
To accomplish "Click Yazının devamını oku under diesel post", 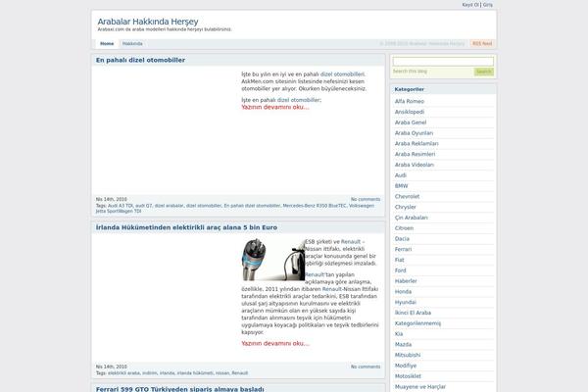I will coord(275,107).
